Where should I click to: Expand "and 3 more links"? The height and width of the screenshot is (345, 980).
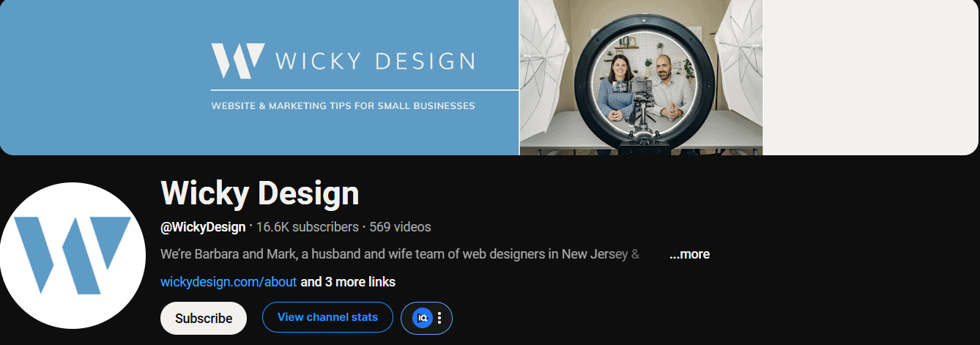pos(348,282)
